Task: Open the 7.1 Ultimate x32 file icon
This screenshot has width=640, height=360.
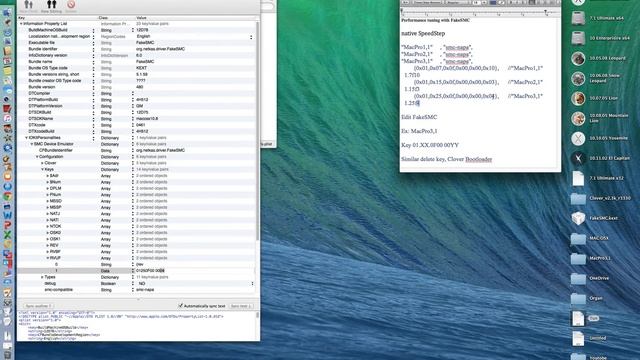Action: tap(578, 178)
